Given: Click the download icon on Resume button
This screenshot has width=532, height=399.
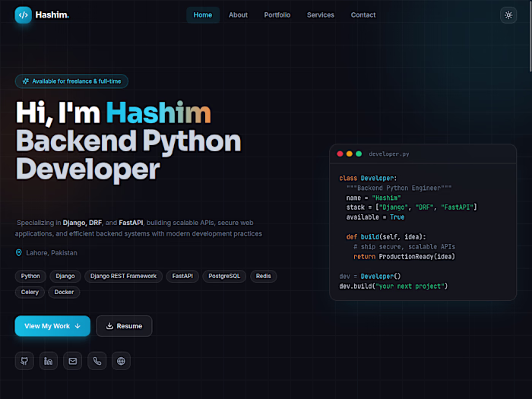Looking at the screenshot, I should pyautogui.click(x=109, y=326).
